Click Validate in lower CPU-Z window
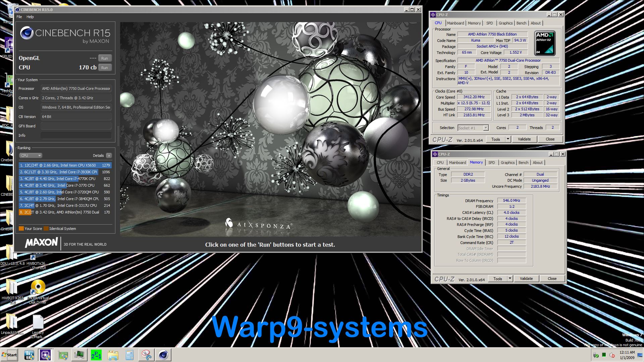644x362 pixels. (x=526, y=279)
